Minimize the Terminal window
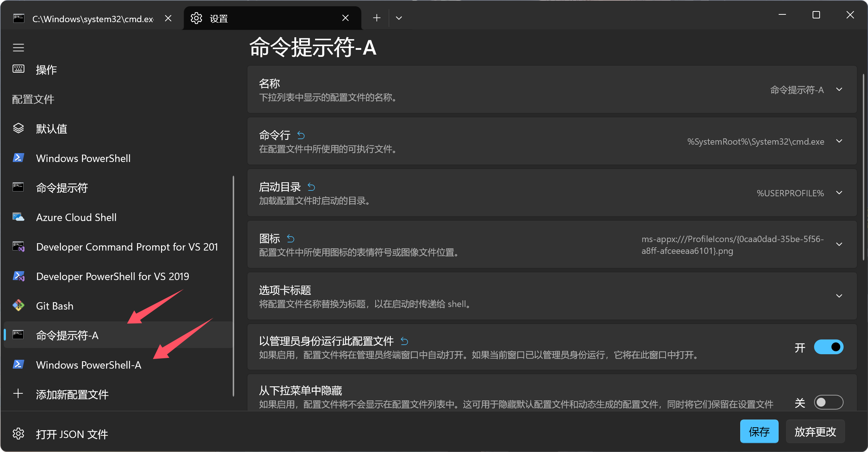The image size is (868, 452). (x=782, y=15)
